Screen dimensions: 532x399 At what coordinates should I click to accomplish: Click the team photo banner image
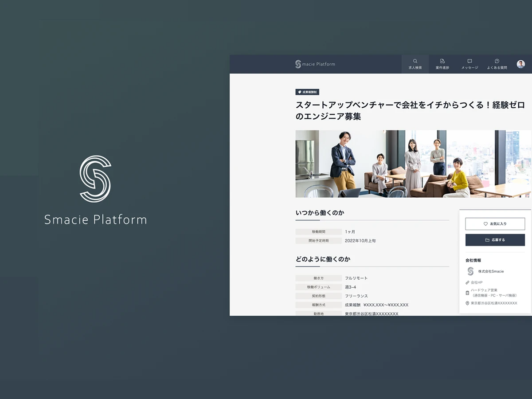(x=413, y=164)
